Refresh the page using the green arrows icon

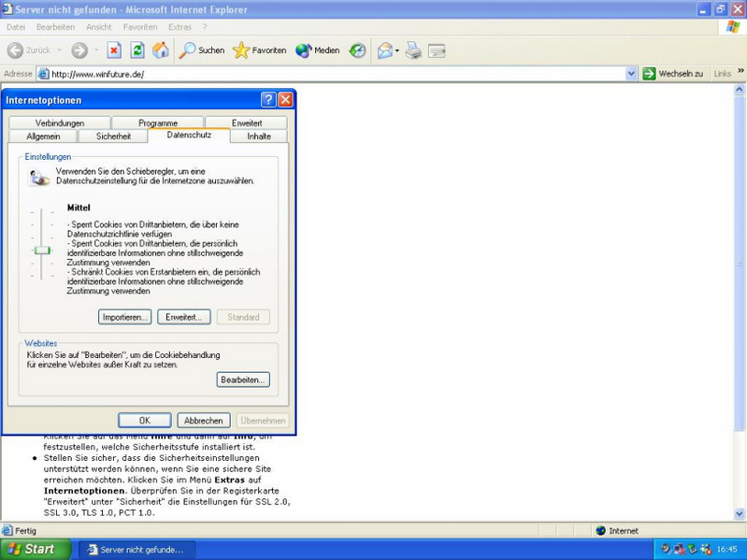pyautogui.click(x=137, y=50)
